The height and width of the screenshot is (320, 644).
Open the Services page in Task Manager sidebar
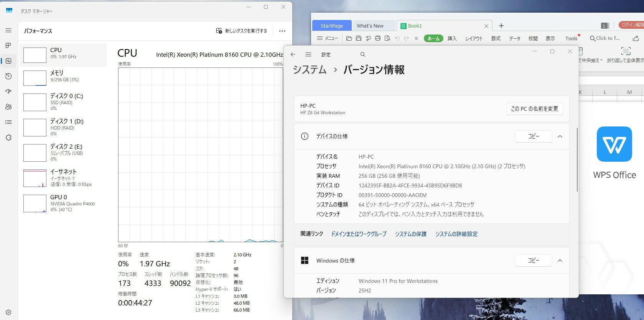tap(8, 138)
